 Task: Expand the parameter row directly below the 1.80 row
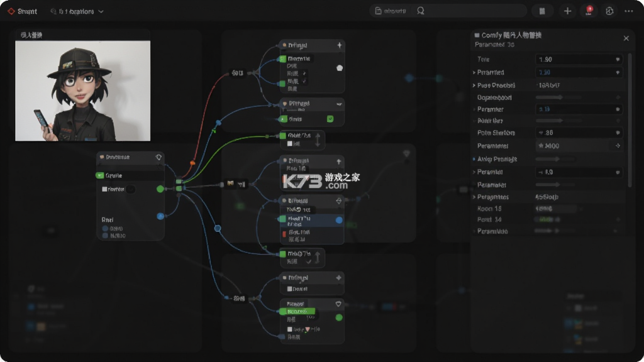coord(474,72)
